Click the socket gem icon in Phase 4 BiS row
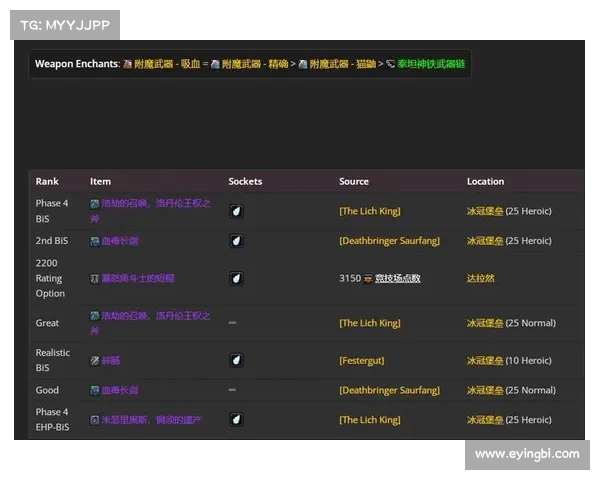600x480 pixels. [236, 211]
